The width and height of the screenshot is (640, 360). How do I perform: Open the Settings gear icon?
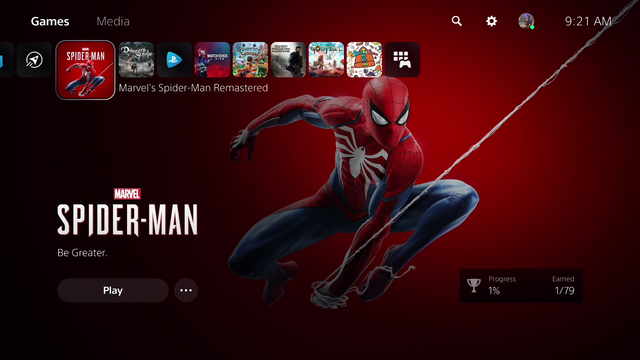click(x=491, y=21)
